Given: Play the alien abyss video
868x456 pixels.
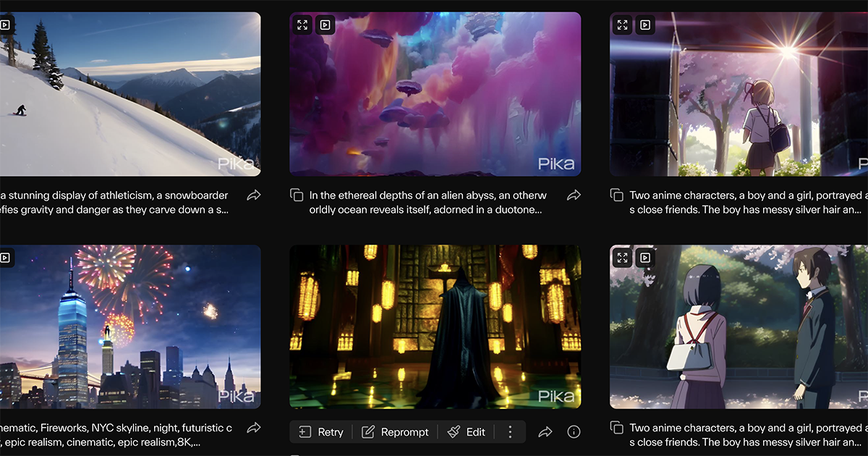Looking at the screenshot, I should coord(325,25).
